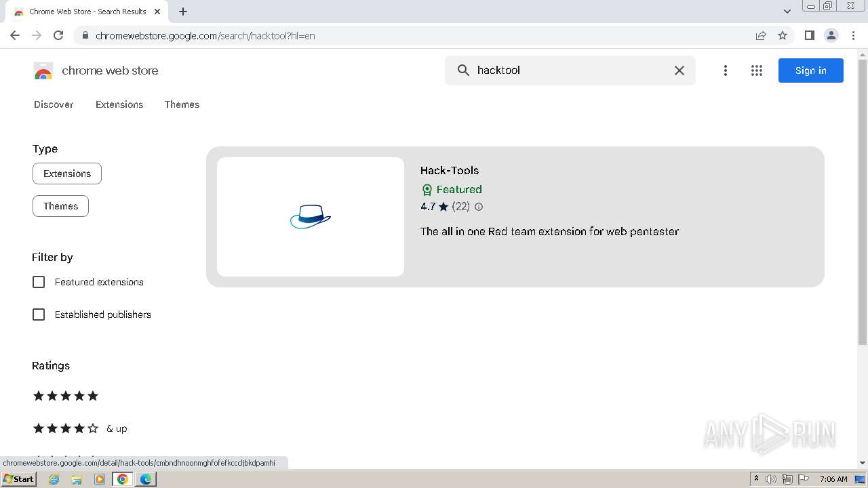Click the browser forward arrow
Image resolution: width=868 pixels, height=488 pixels.
pos(37,35)
